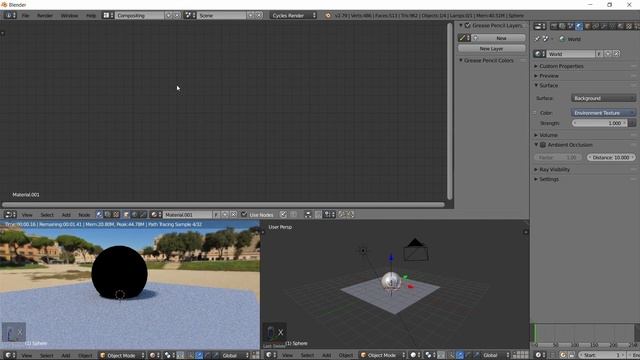Open the Cycles Render engine dropdown
This screenshot has height=360, width=640.
point(293,15)
